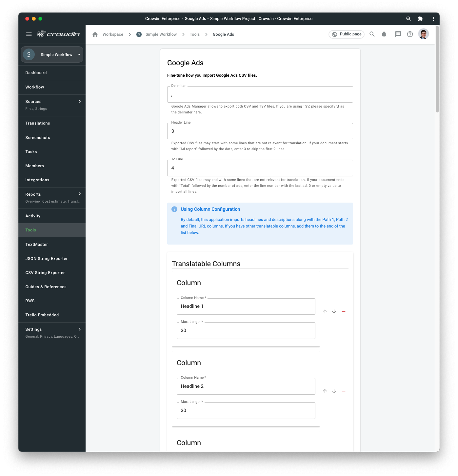Select Tools in sidebar
Viewport: 458px width, 476px height.
[52, 230]
